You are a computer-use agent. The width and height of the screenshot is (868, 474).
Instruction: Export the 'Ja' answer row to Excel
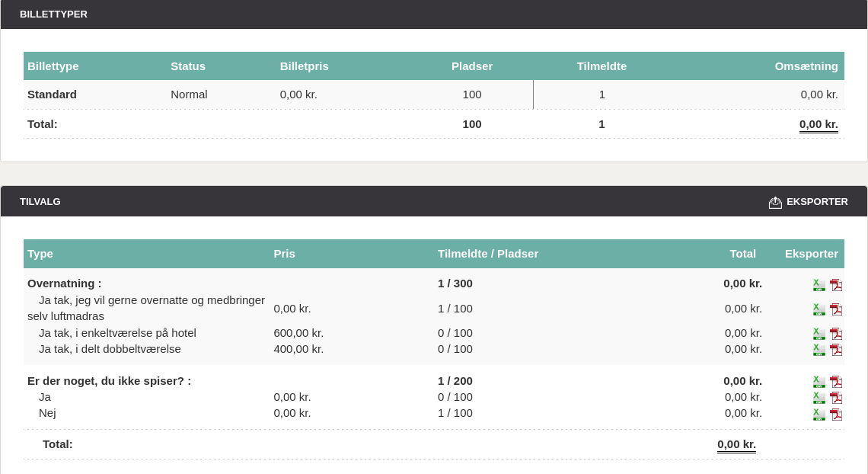tap(819, 398)
